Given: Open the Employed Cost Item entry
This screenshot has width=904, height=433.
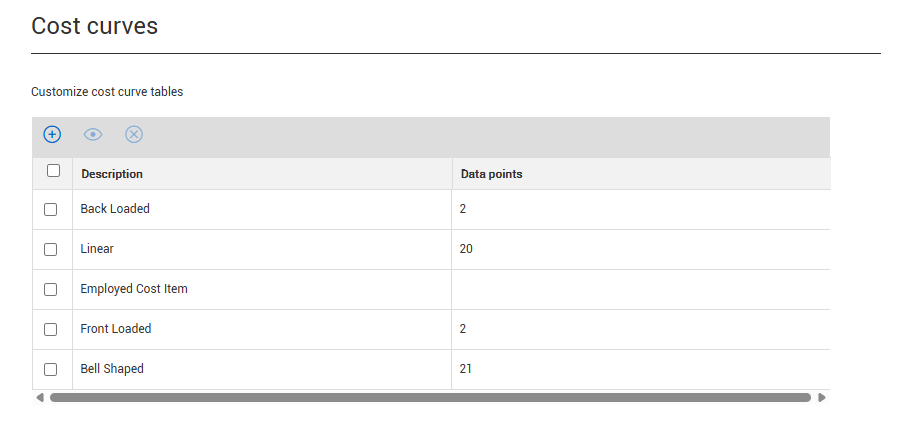Looking at the screenshot, I should click(x=134, y=289).
